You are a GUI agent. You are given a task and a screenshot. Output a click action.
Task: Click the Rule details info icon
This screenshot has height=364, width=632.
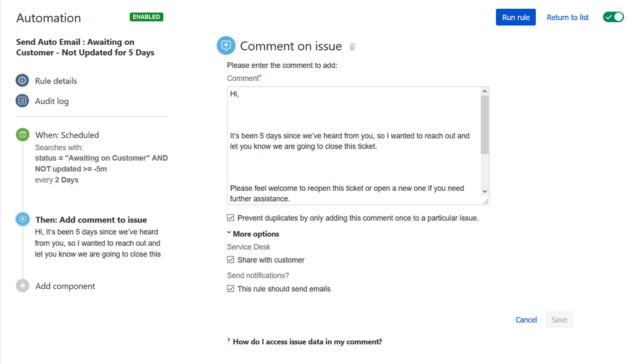point(22,80)
